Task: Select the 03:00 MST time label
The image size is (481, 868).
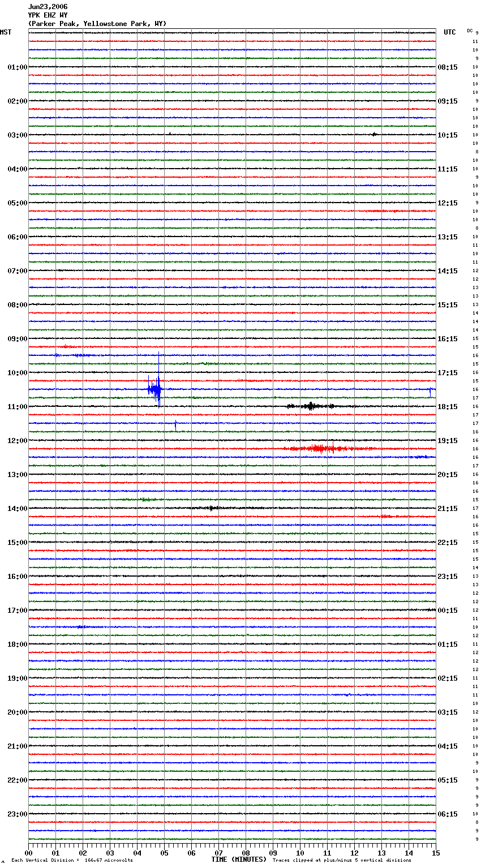Action: [18, 135]
